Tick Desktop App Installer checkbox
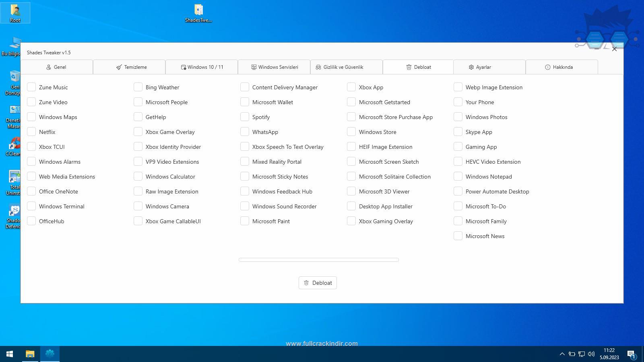 (x=351, y=206)
